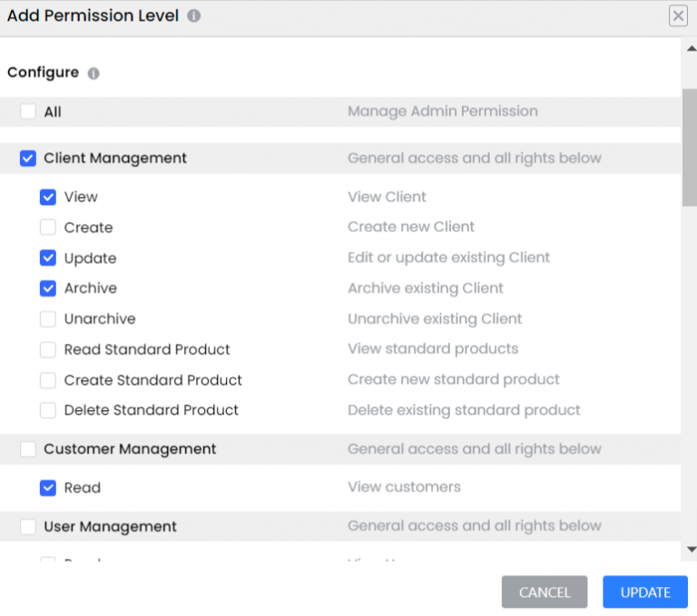Uncheck the View client checkbox
The width and height of the screenshot is (697, 616).
point(48,197)
